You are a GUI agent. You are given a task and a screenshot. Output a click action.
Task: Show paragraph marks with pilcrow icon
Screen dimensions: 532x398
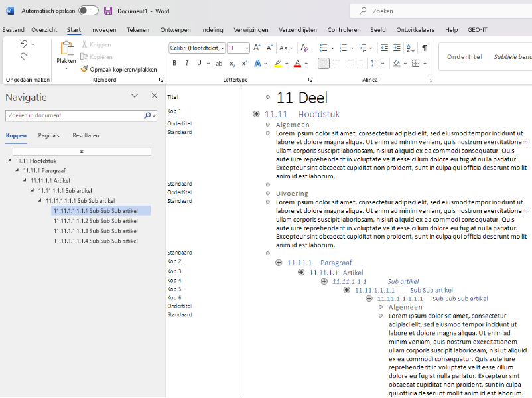pyautogui.click(x=425, y=48)
